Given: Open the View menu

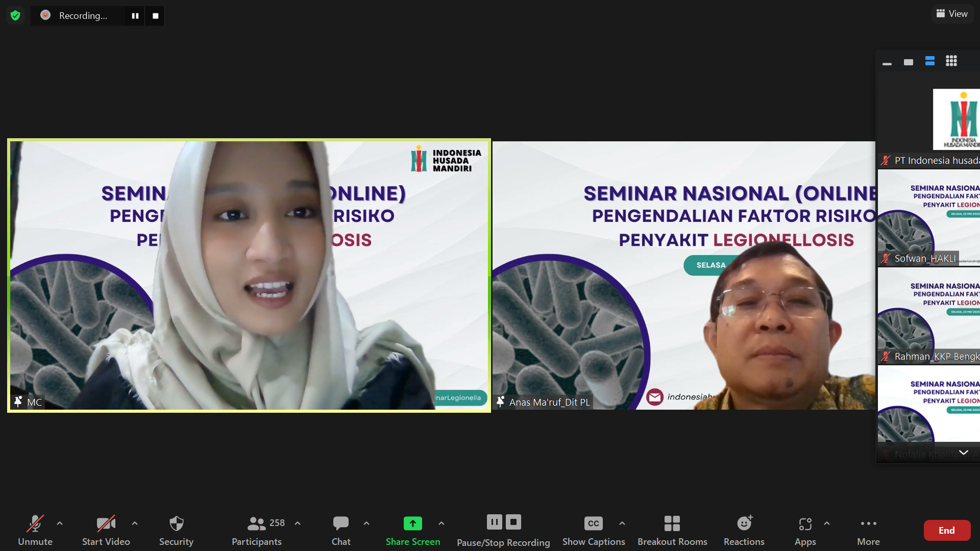Looking at the screenshot, I should pyautogui.click(x=952, y=14).
